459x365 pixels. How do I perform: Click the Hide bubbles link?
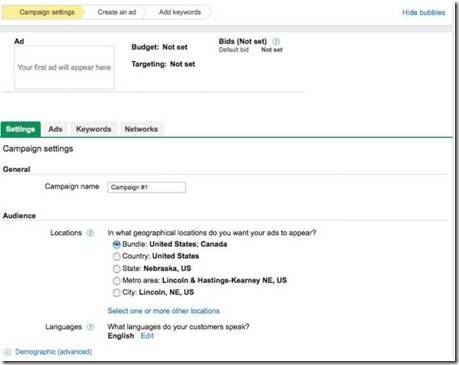coord(424,12)
